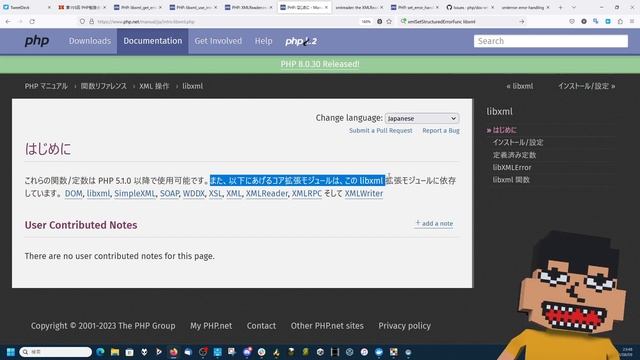The height and width of the screenshot is (360, 640).
Task: Click the XML 操作 breadcrumb
Action: pyautogui.click(x=154, y=86)
